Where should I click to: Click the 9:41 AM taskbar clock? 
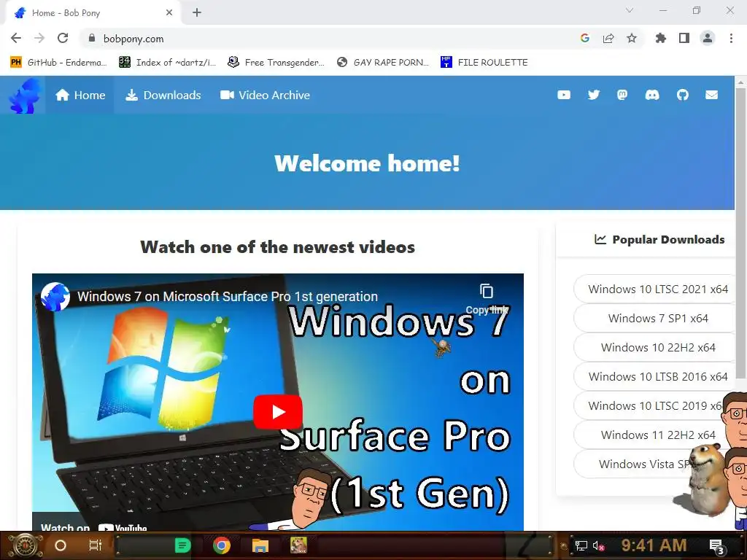(x=654, y=545)
